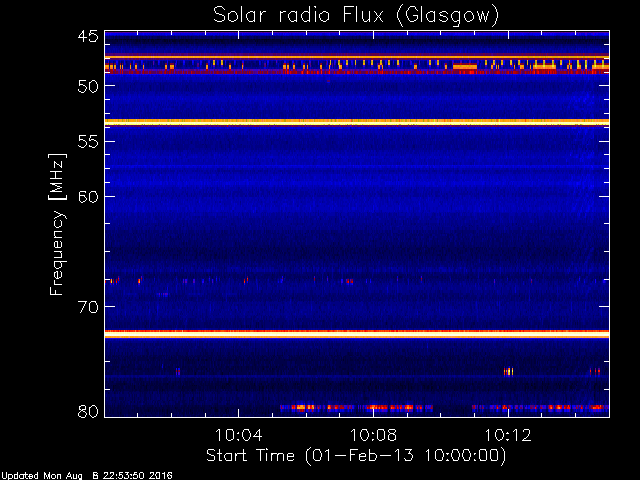Click the 70 MHz axis tick label

tap(88, 307)
